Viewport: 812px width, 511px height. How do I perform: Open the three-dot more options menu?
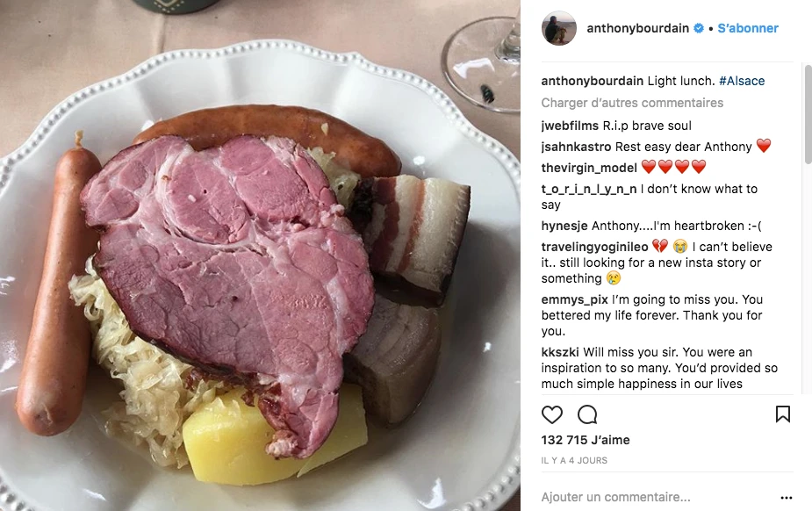point(787,498)
